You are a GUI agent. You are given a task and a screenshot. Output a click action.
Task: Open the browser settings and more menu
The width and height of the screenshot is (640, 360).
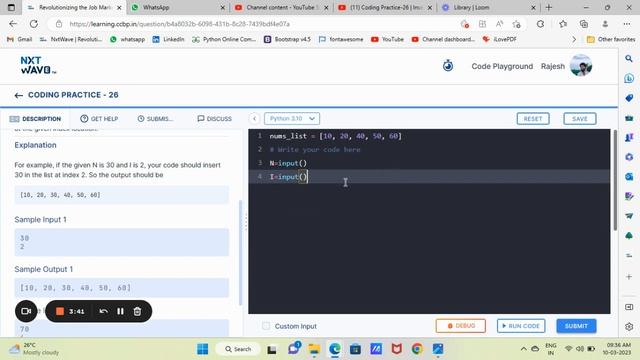click(627, 24)
